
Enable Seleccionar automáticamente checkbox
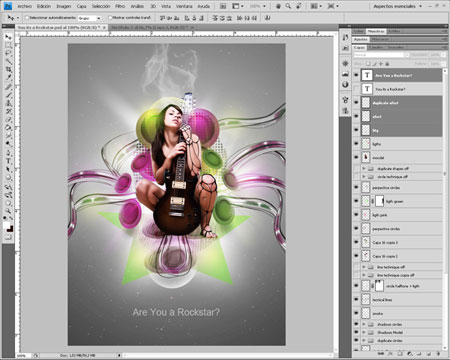tap(27, 18)
